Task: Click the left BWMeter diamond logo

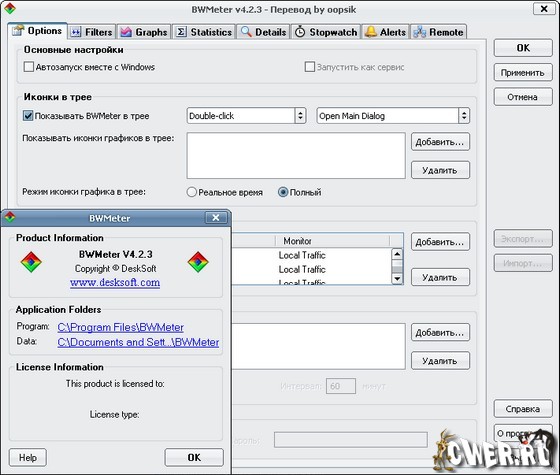Action: pyautogui.click(x=31, y=262)
